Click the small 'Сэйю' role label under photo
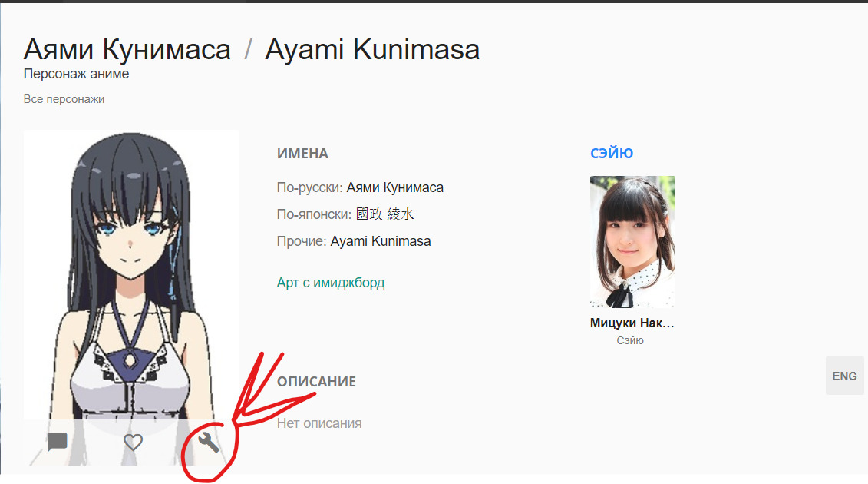This screenshot has width=868, height=484. [630, 340]
